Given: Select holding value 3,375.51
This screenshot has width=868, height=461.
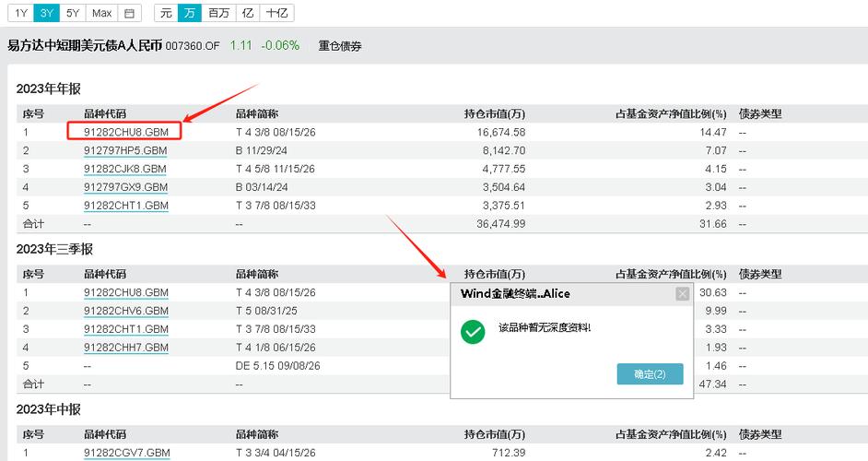Looking at the screenshot, I should 504,205.
